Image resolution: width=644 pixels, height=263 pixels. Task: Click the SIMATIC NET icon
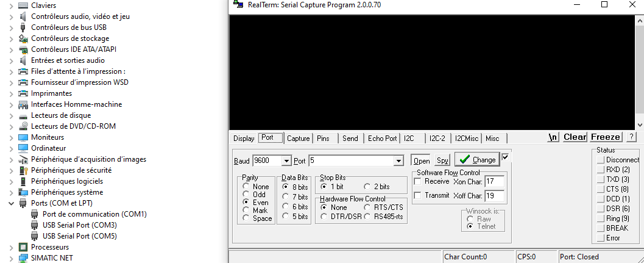pyautogui.click(x=23, y=258)
